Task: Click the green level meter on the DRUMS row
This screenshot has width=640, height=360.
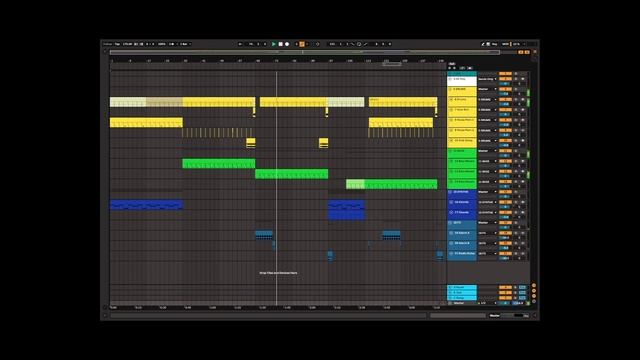Action: click(x=529, y=93)
